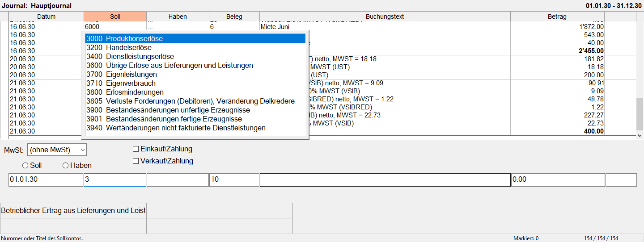The image size is (644, 242).
Task: Click the bold total 400.00
Action: [594, 131]
